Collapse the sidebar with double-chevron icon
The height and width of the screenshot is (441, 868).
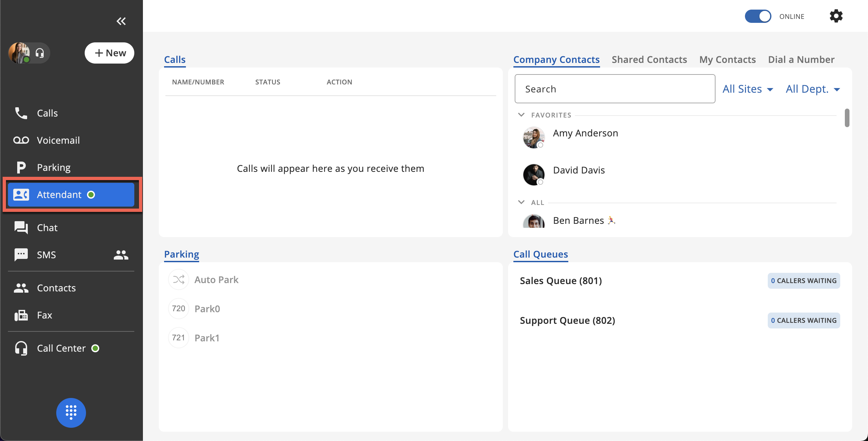[121, 21]
